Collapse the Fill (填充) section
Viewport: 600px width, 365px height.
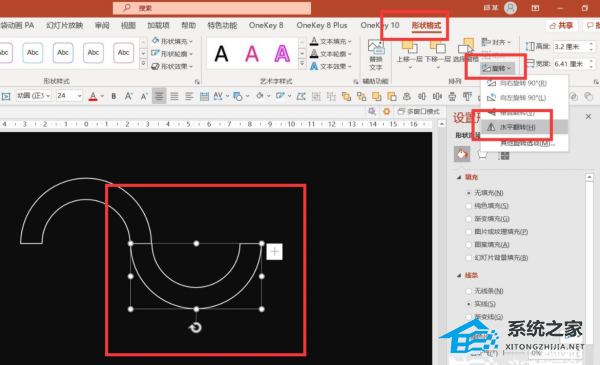(x=459, y=177)
